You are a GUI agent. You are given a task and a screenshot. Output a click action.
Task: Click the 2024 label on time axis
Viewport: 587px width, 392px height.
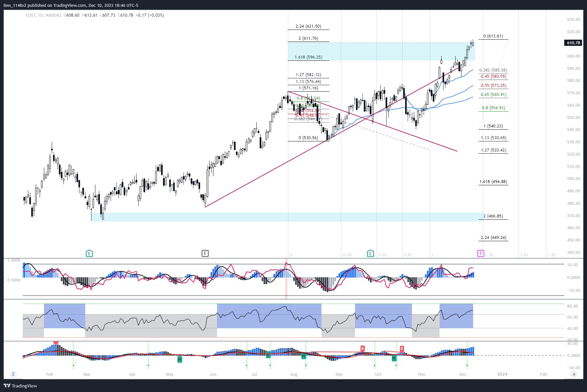(502, 374)
